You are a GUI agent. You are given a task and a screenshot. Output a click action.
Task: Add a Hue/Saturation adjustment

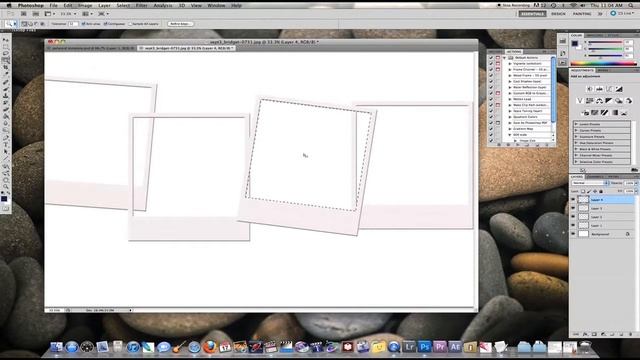[x=589, y=100]
